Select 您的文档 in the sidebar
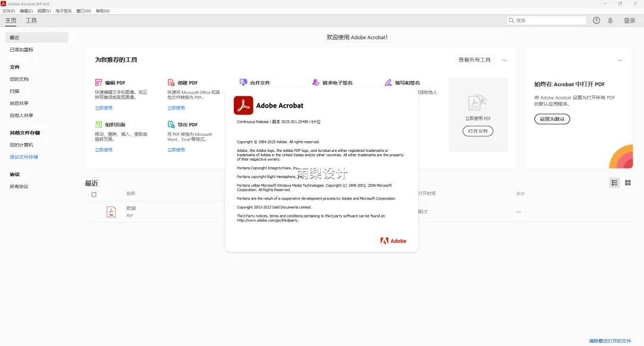Image resolution: width=644 pixels, height=346 pixels. point(19,79)
